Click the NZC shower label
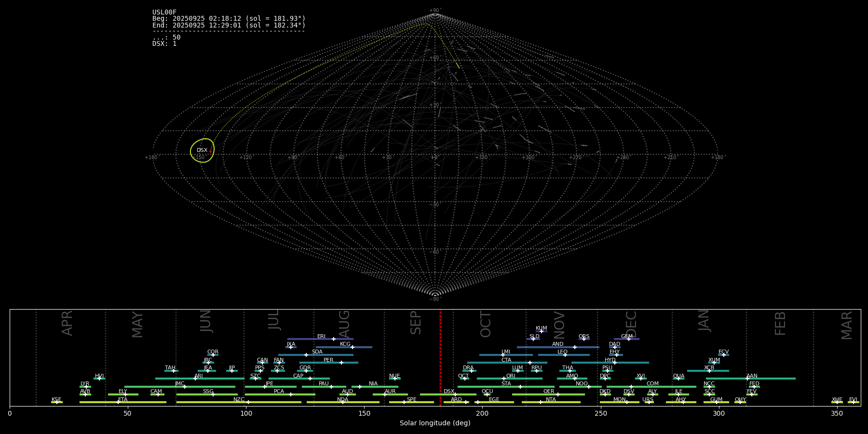The height and width of the screenshot is (434, 868). (239, 400)
